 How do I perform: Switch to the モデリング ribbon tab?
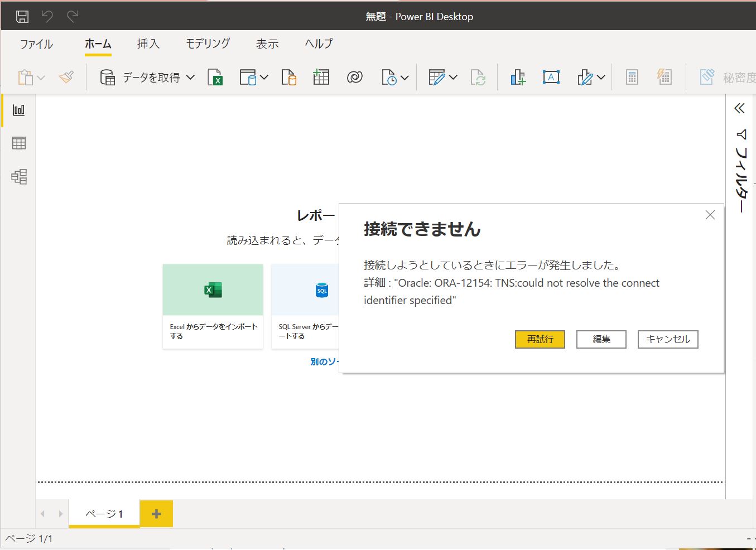pyautogui.click(x=208, y=44)
